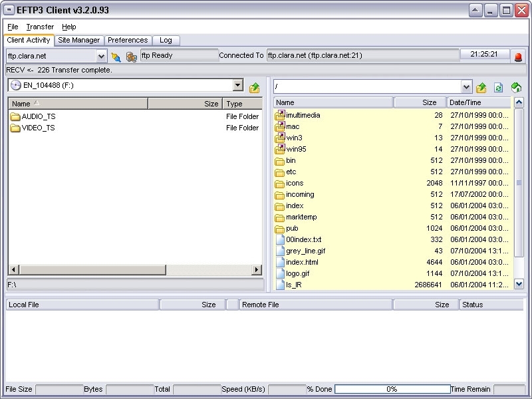Sort local files by Name header

[78, 104]
